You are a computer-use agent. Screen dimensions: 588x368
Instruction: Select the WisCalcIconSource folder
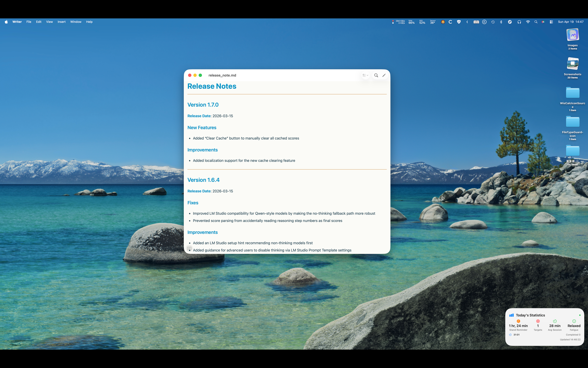point(572,99)
